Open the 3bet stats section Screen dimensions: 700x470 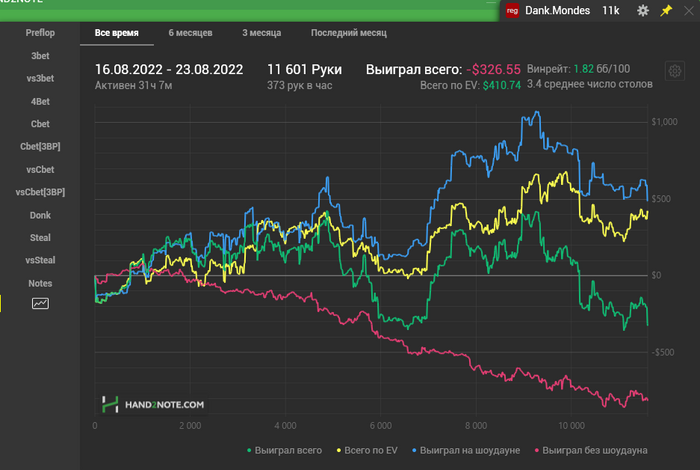tap(40, 56)
